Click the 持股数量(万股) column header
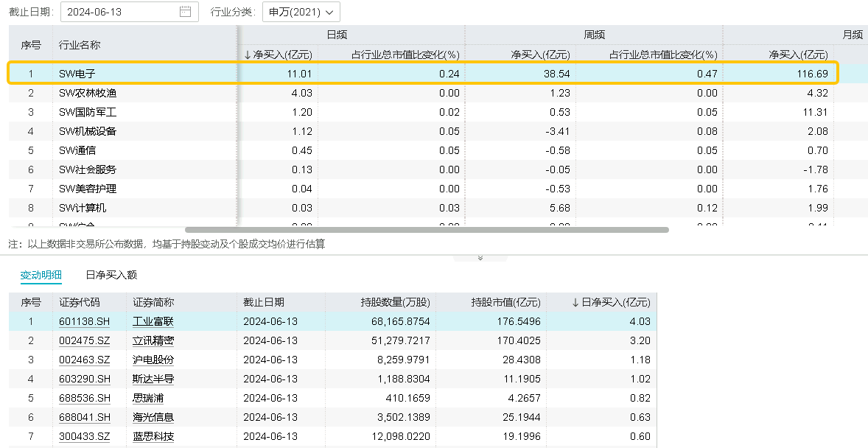The image size is (868, 448). [x=395, y=302]
